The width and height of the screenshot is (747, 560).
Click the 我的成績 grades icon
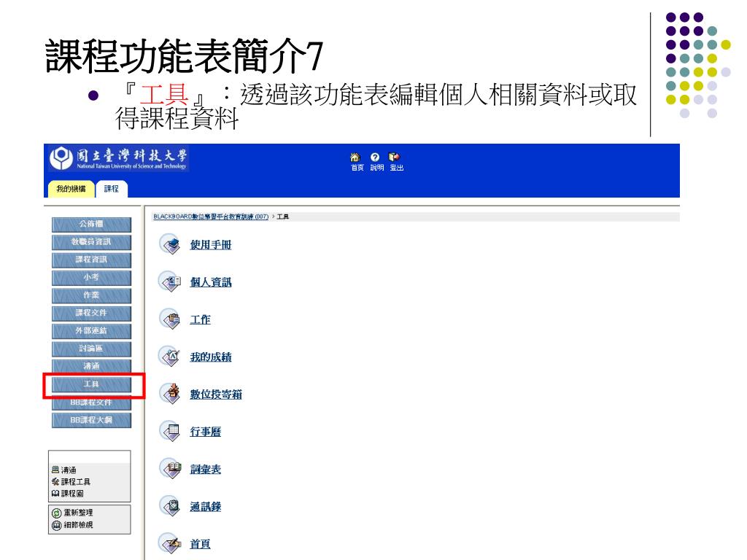(169, 356)
